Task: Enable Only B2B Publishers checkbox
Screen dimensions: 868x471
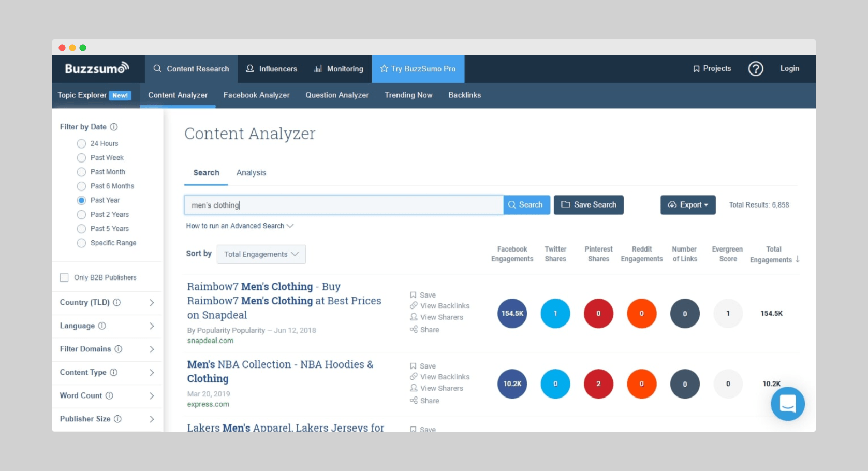Action: point(64,277)
